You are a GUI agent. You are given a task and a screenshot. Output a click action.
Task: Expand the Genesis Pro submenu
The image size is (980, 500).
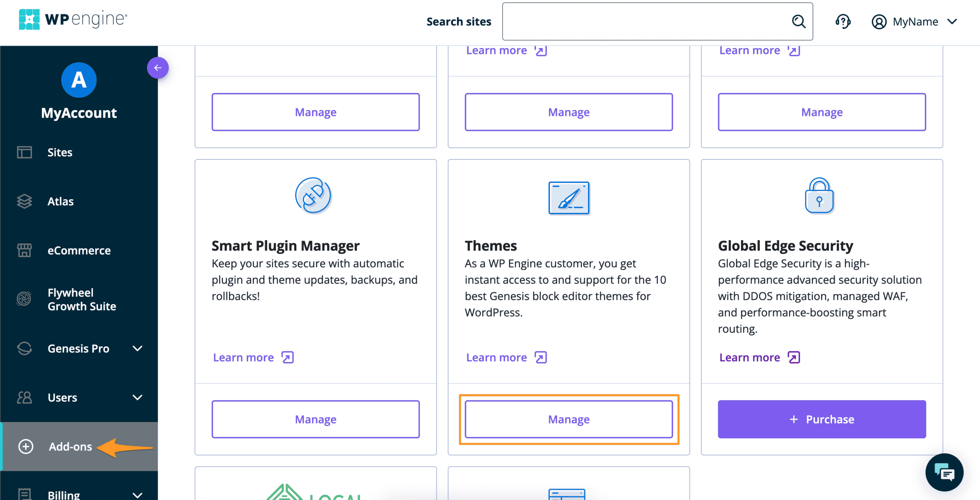137,348
